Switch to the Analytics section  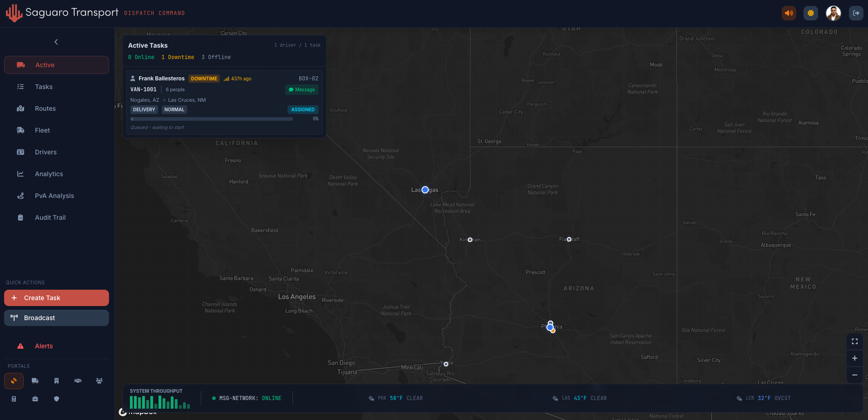click(x=49, y=174)
